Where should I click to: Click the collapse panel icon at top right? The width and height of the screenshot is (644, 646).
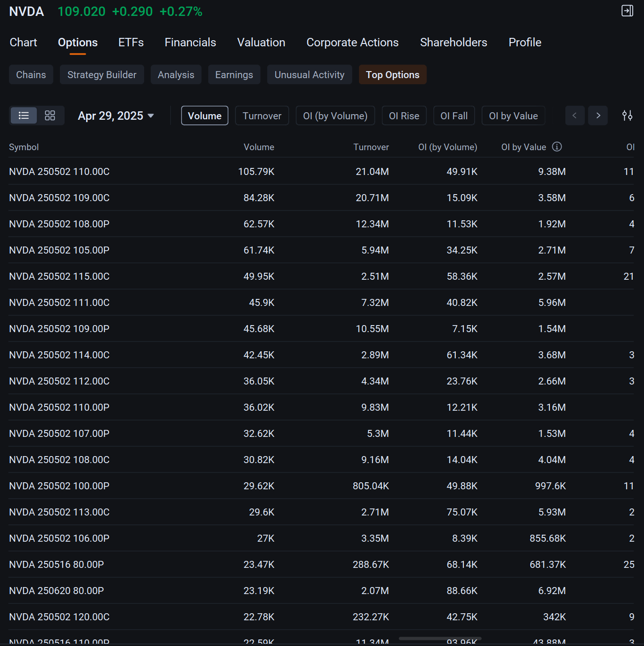pyautogui.click(x=627, y=11)
